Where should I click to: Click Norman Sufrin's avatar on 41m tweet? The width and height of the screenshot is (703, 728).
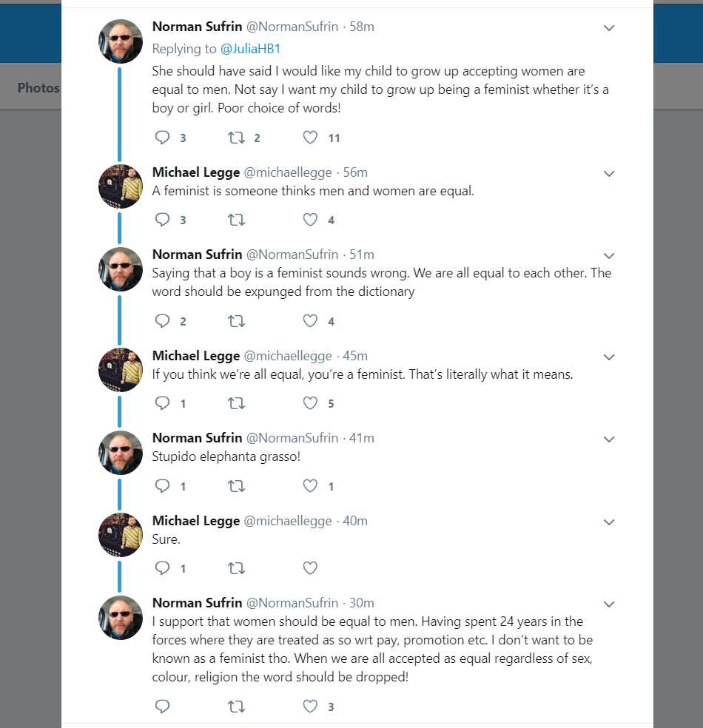pos(121,452)
